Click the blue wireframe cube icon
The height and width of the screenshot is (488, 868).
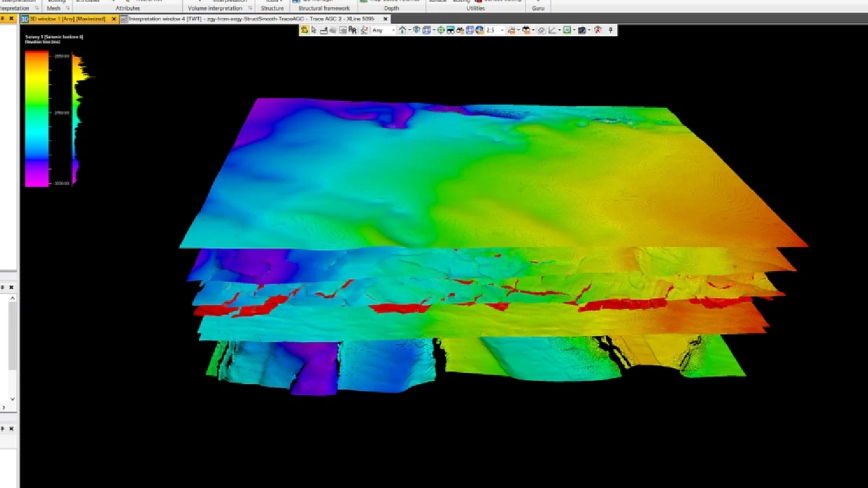coord(469,30)
